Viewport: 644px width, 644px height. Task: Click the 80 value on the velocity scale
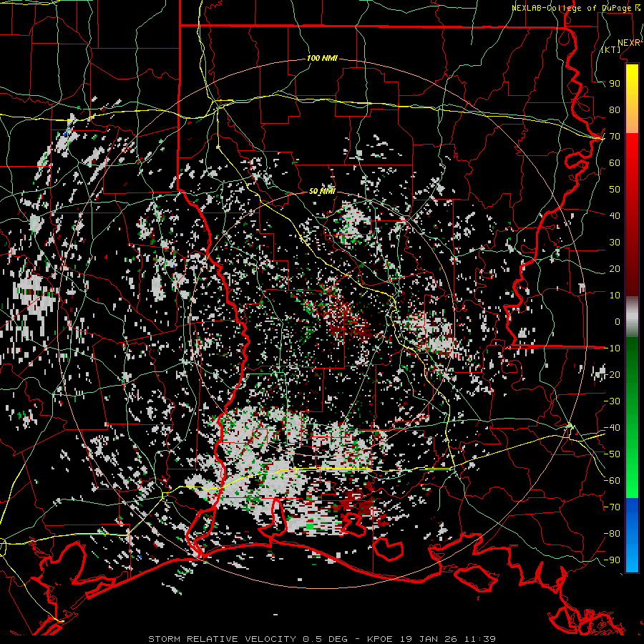click(615, 110)
